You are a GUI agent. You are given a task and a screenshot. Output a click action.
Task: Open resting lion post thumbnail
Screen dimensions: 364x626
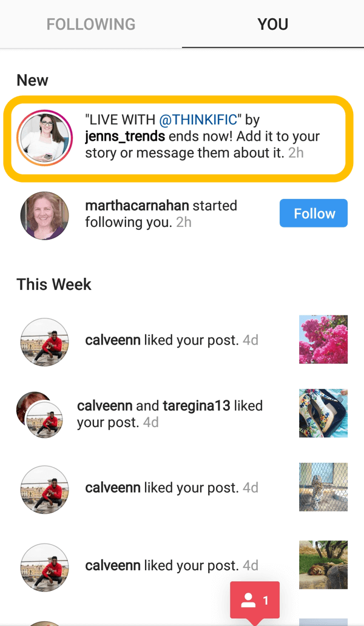pos(323,565)
